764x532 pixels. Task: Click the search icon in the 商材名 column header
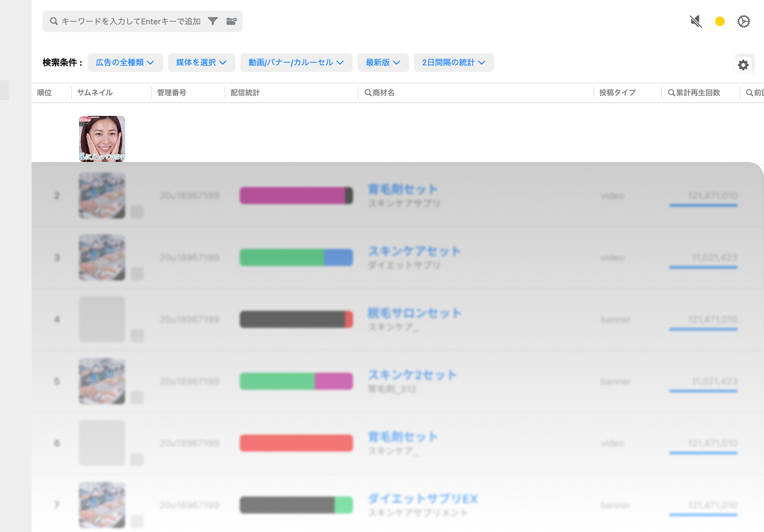point(369,92)
